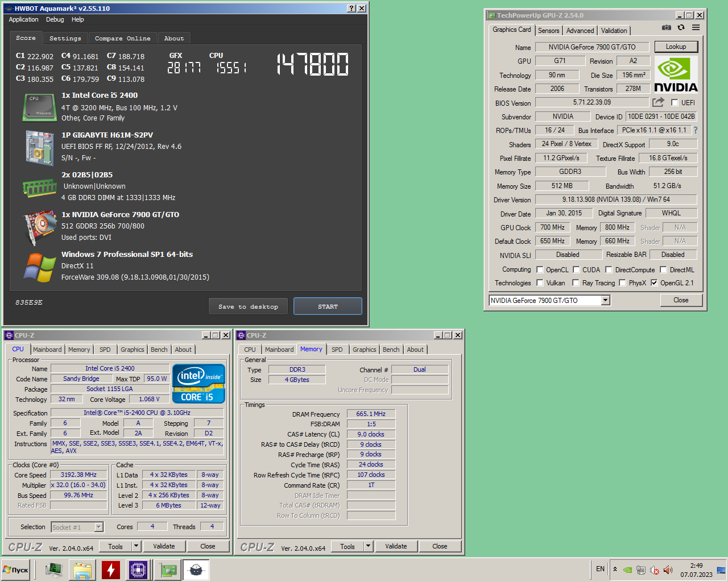Open the Tools dropdown arrow in the CPU-Z Memory window

coord(368,546)
